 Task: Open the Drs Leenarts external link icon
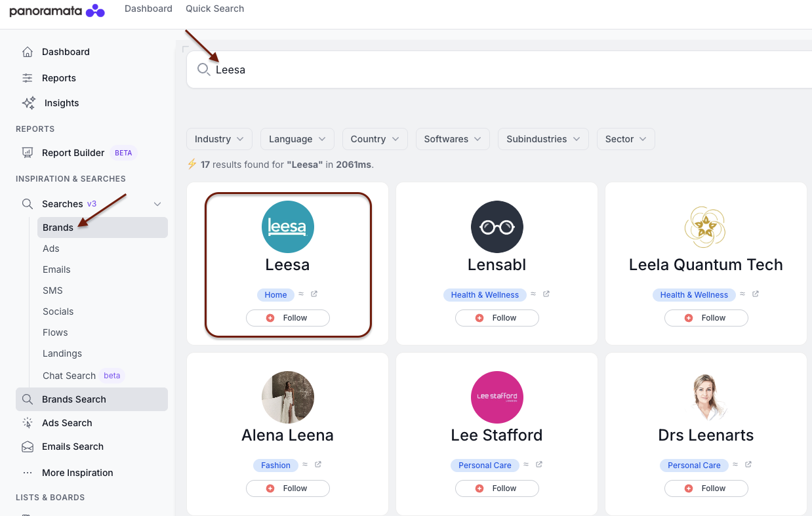click(x=748, y=464)
